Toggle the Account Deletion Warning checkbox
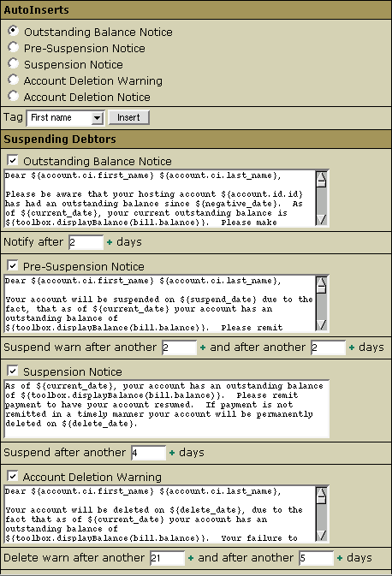Screen dimensions: 392x576 point(13,476)
